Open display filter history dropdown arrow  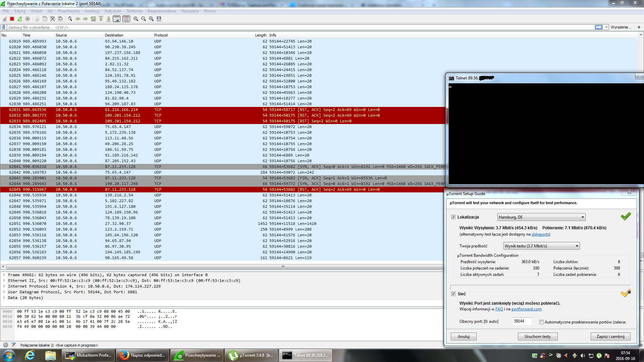(606, 27)
